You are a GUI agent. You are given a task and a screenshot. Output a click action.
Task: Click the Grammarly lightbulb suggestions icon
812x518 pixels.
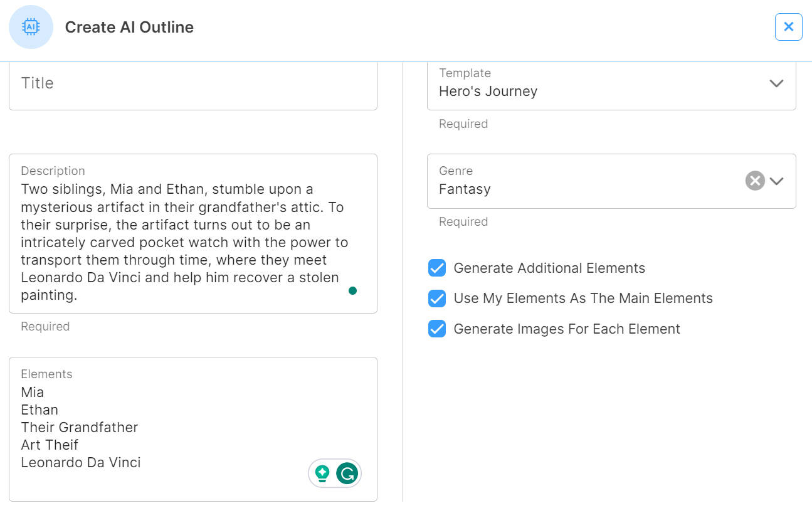coord(322,473)
